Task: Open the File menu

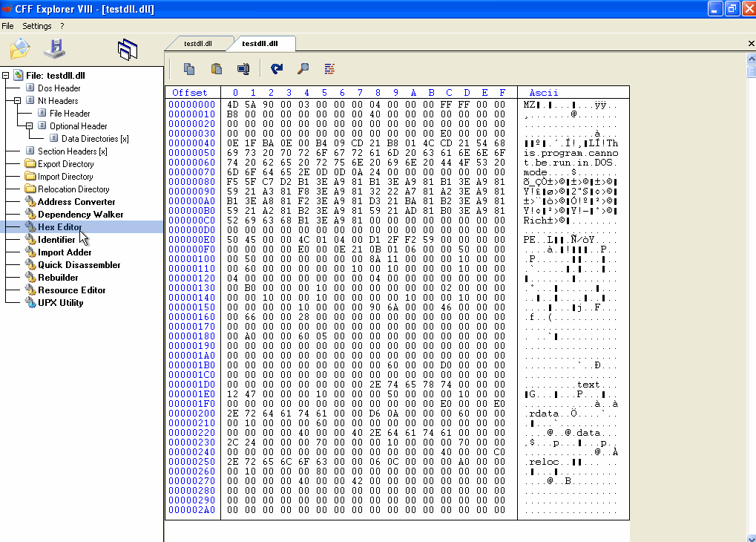Action: 7,26
